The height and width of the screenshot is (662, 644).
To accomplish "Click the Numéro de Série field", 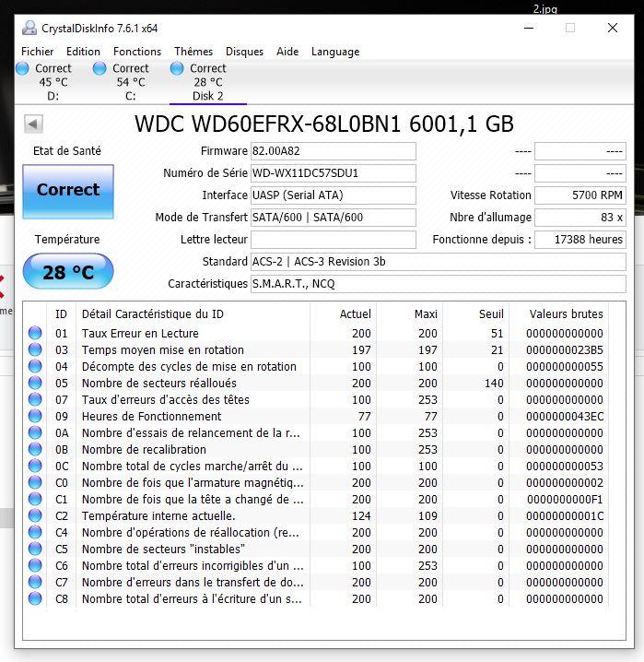I will pyautogui.click(x=334, y=173).
